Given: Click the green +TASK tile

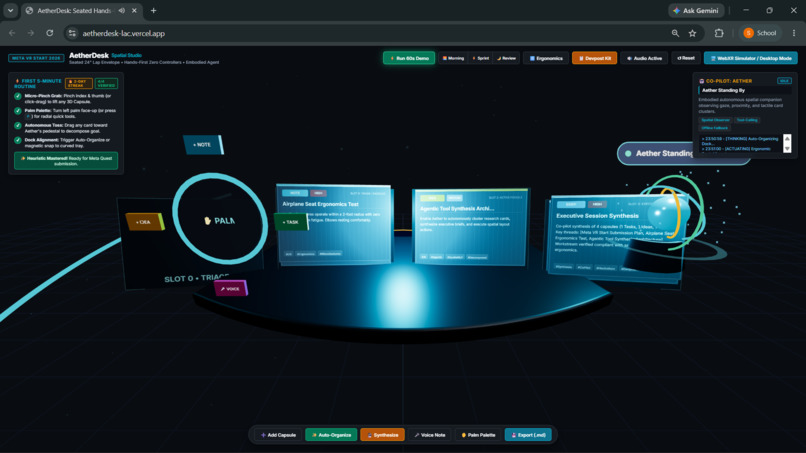Looking at the screenshot, I should tap(291, 222).
